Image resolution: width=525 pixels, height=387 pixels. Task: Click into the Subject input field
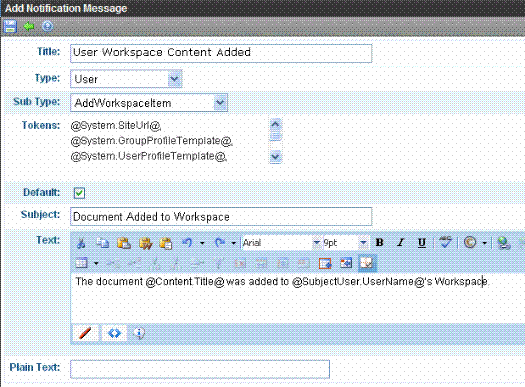coord(221,216)
